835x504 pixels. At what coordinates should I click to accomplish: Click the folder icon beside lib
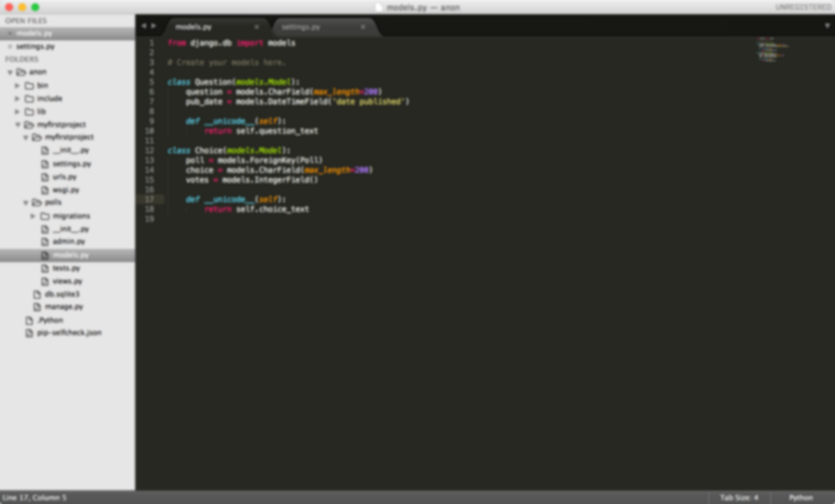[x=29, y=111]
